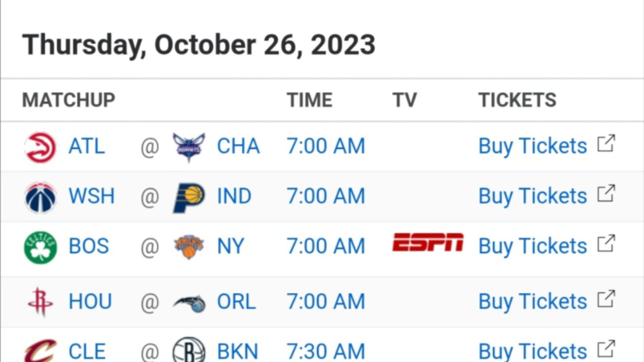Click 7:00 AM time for BOS game
Viewport: 644px width, 362px height.
coord(326,246)
